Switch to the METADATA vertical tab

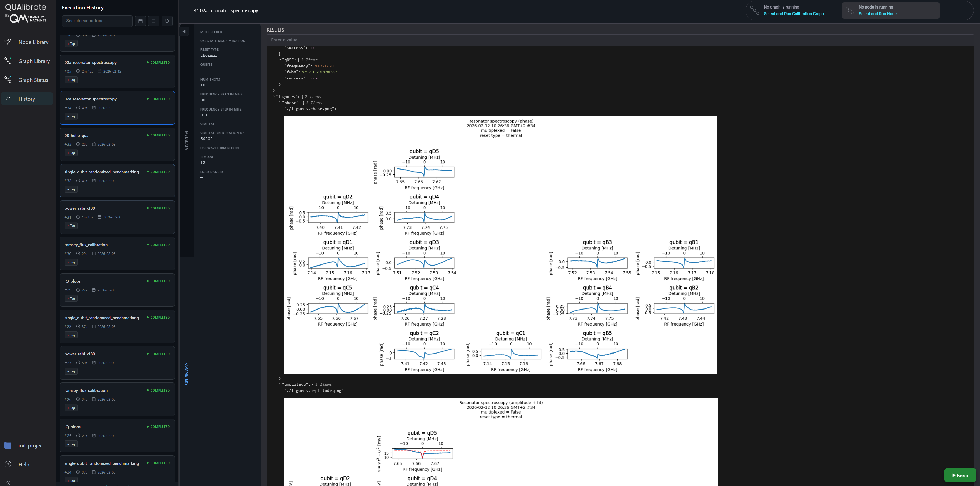[x=187, y=141]
